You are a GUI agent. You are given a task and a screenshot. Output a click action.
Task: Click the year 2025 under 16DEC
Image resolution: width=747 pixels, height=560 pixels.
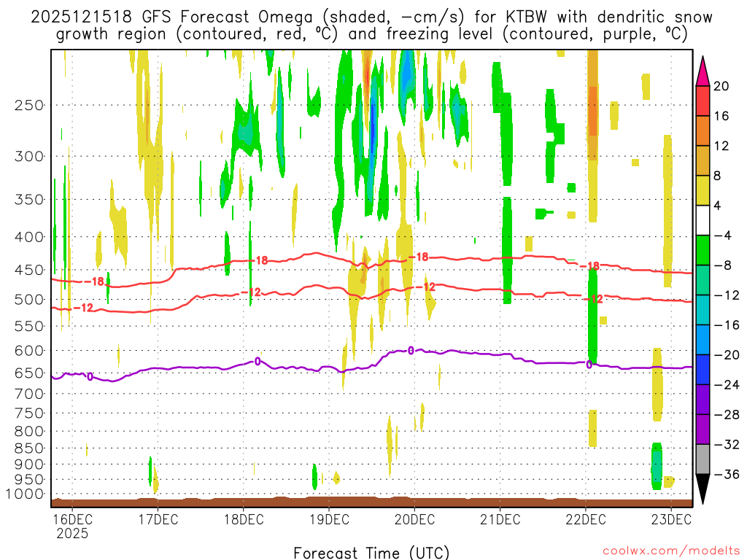pos(72,533)
